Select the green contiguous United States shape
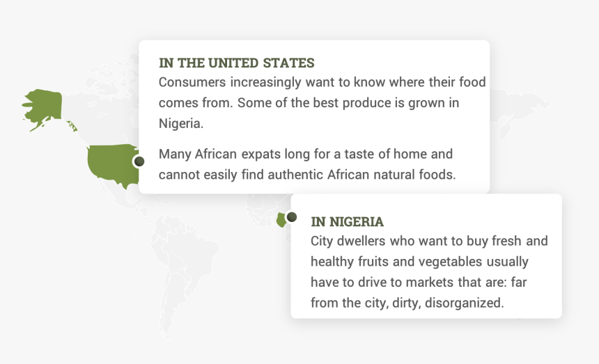 (113, 166)
